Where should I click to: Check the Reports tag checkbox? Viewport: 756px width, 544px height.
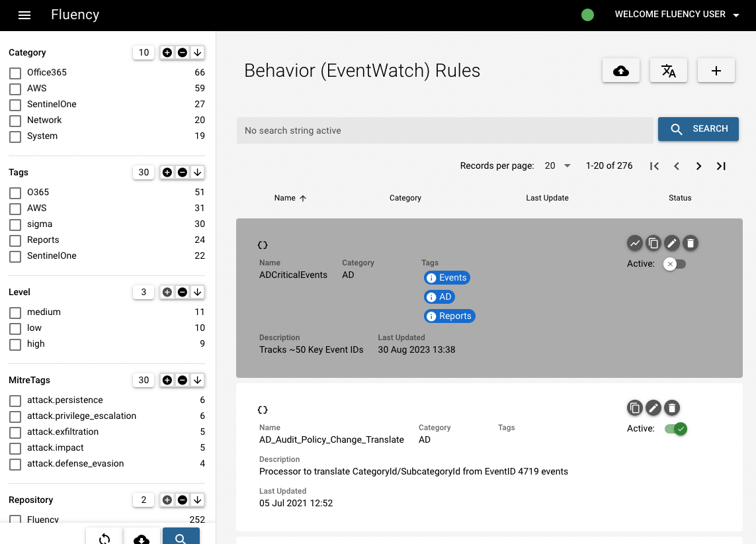pyautogui.click(x=15, y=241)
